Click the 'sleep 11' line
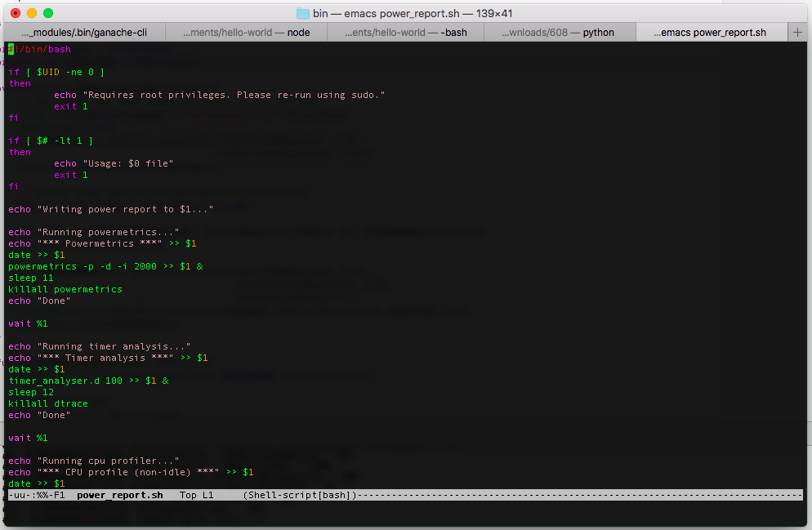 [30, 278]
